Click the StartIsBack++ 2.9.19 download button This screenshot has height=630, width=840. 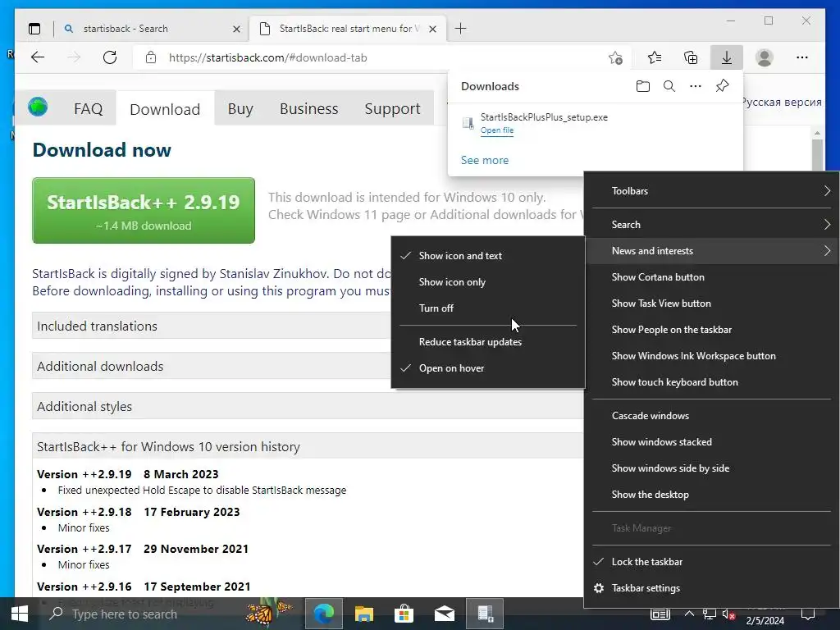[144, 211]
